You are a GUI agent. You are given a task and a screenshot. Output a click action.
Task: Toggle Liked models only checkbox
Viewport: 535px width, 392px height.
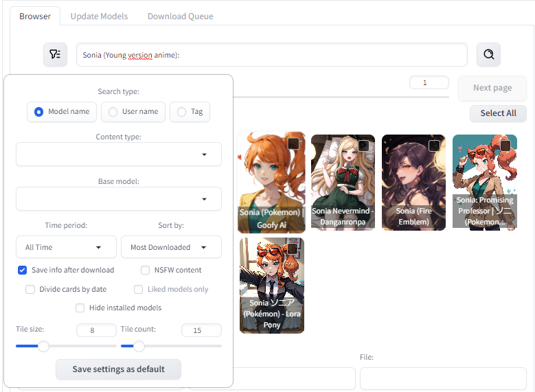139,289
